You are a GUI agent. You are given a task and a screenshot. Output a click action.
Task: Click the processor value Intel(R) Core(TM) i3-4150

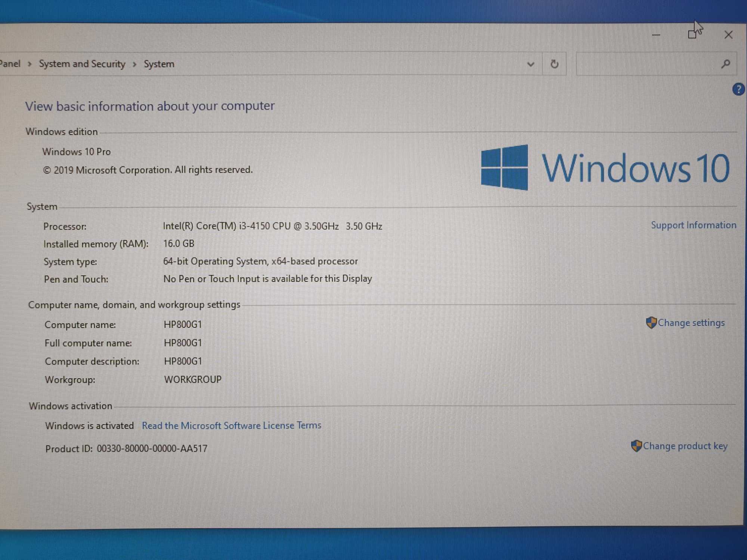coord(273,226)
